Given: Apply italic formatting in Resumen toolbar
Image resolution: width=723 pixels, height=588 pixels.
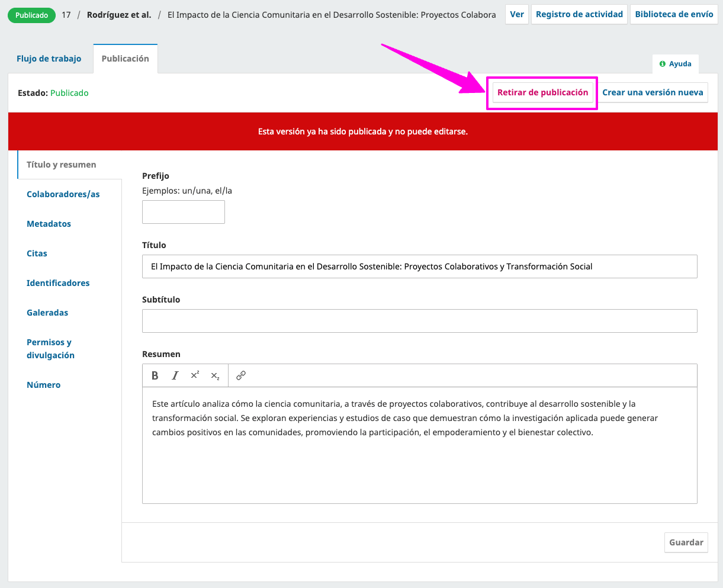Looking at the screenshot, I should point(175,375).
